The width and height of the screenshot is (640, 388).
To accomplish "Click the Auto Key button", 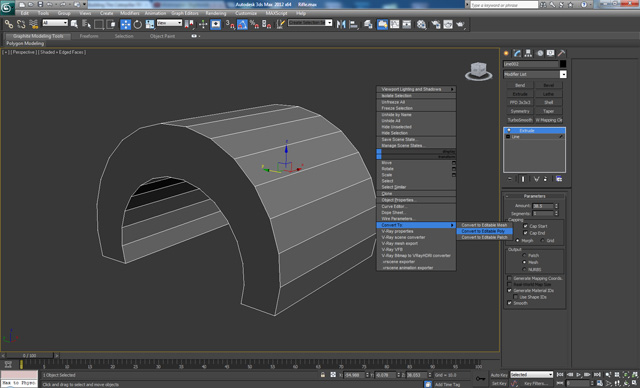I will coord(499,375).
